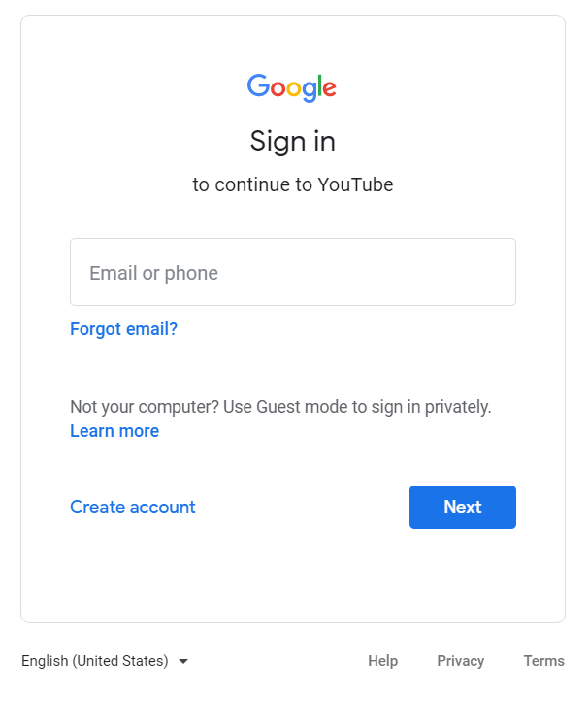
Task: Click the red o in Google logo
Action: point(278,89)
